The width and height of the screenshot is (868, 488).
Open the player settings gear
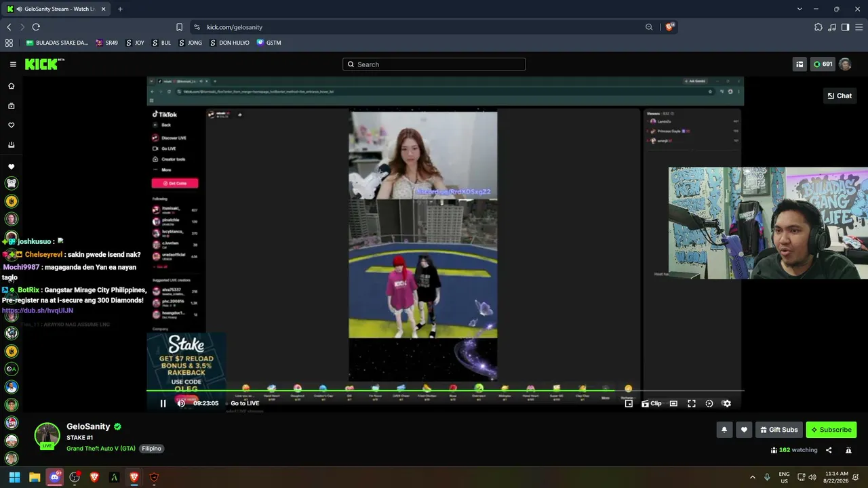click(x=727, y=403)
